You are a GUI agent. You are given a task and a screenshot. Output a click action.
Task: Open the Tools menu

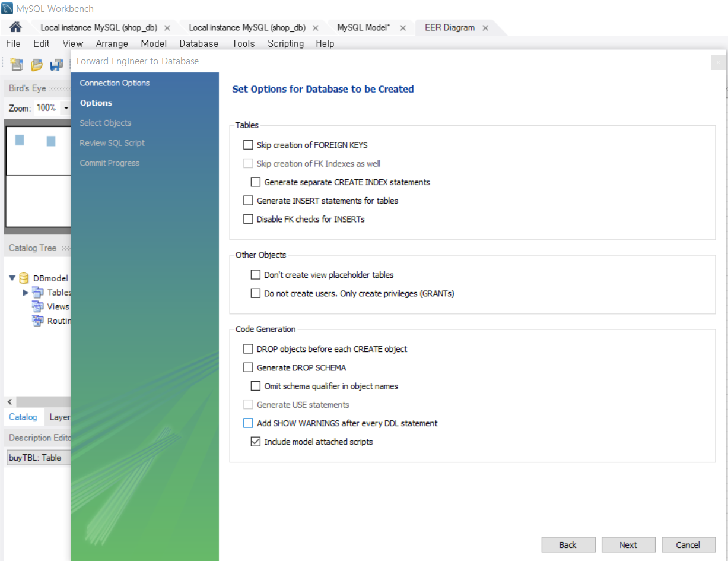[x=243, y=43]
